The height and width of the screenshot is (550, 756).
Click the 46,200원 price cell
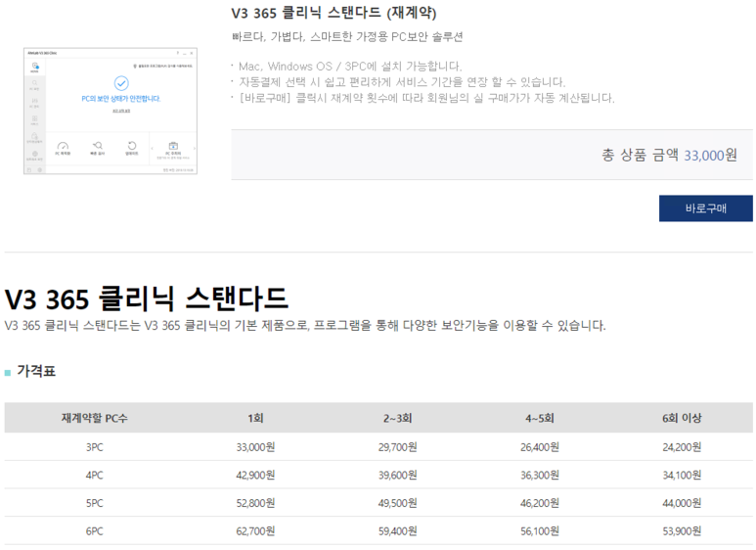[x=540, y=503]
